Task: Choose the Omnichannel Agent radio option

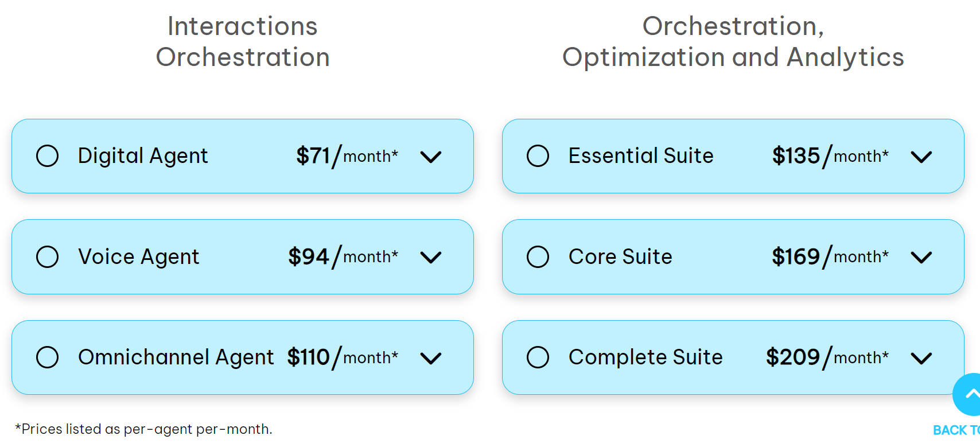Action: pos(47,357)
